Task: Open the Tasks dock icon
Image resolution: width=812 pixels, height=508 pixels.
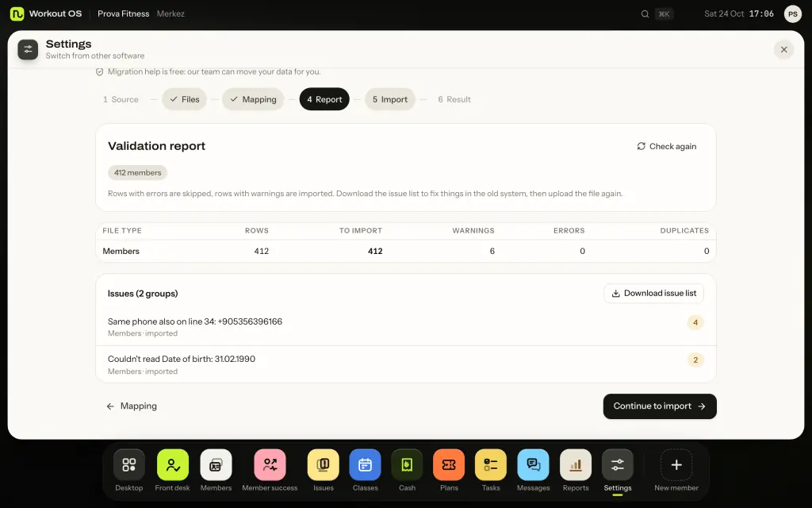Action: (x=491, y=464)
